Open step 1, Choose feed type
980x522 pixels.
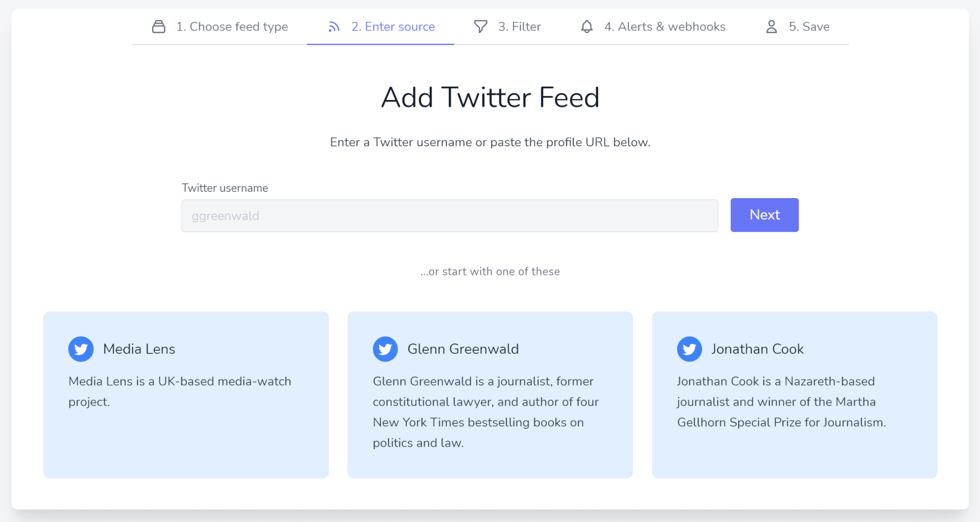coord(233,27)
